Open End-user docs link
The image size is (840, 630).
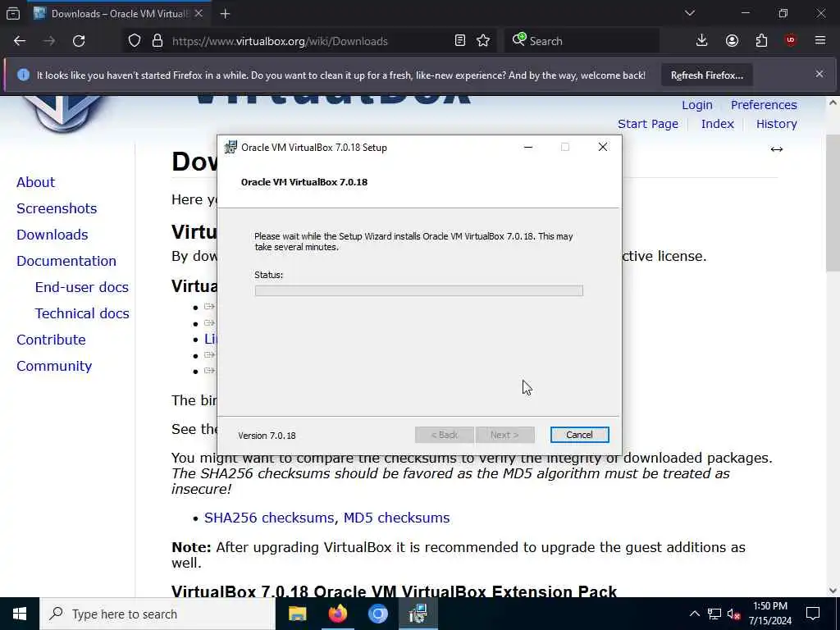pos(81,287)
